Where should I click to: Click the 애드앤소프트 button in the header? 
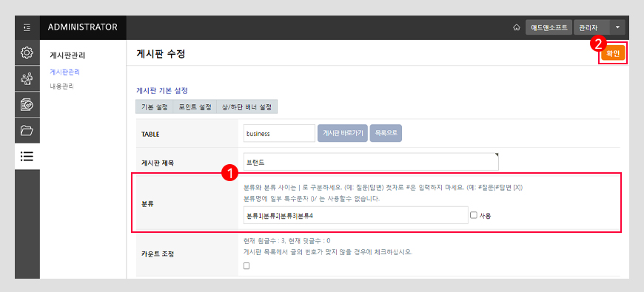click(x=549, y=27)
